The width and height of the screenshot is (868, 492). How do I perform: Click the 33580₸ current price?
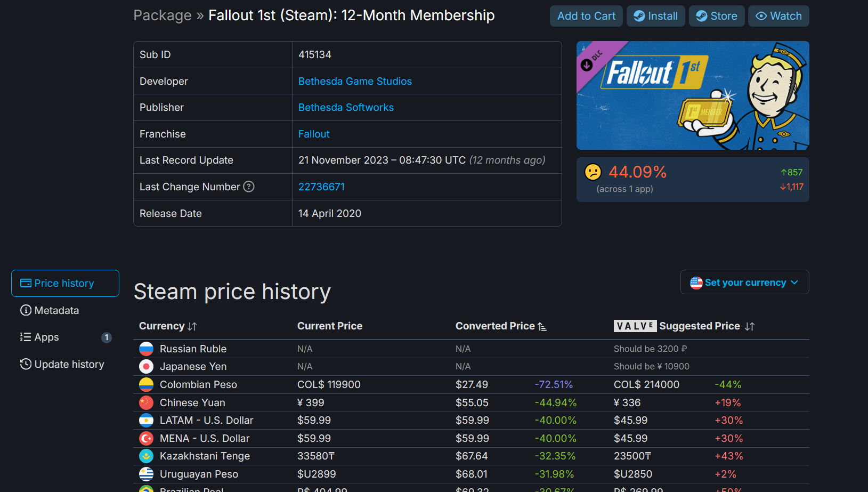click(x=316, y=456)
